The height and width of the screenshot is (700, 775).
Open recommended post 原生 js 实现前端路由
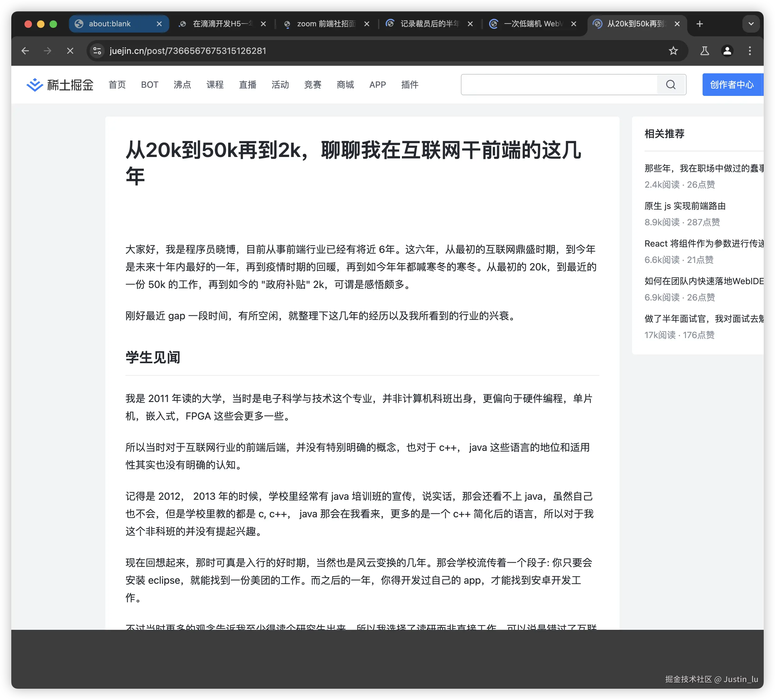pyautogui.click(x=685, y=206)
